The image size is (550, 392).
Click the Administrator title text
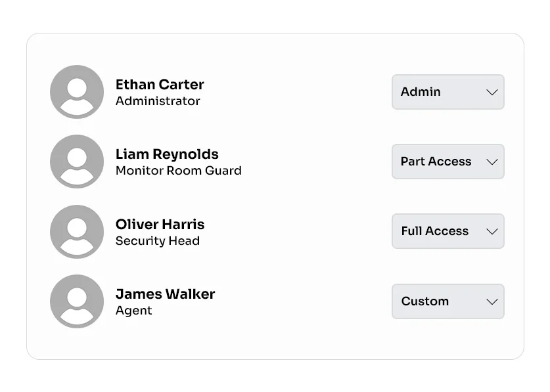pos(158,101)
